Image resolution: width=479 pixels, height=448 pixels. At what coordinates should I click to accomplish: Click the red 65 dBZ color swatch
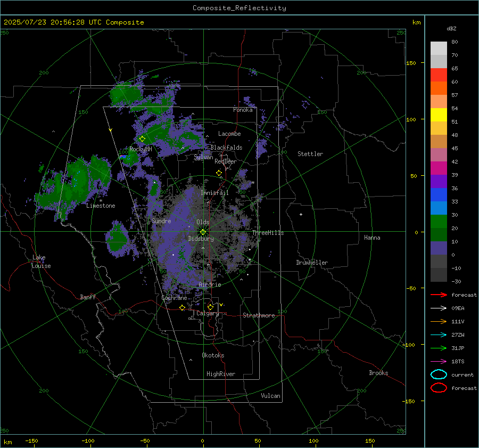tap(439, 75)
